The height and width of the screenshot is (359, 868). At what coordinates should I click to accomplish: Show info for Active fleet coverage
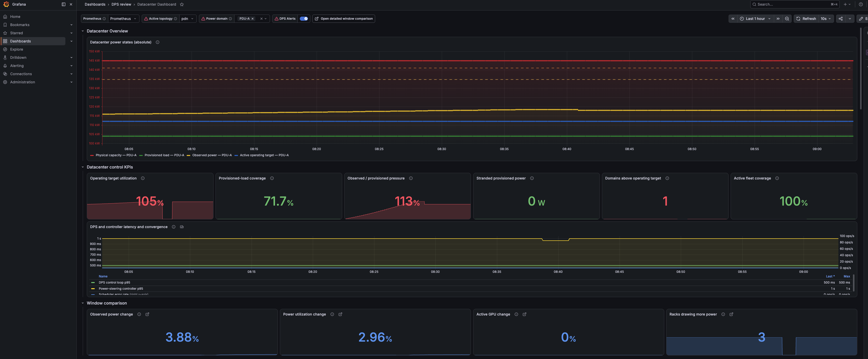coord(777,178)
